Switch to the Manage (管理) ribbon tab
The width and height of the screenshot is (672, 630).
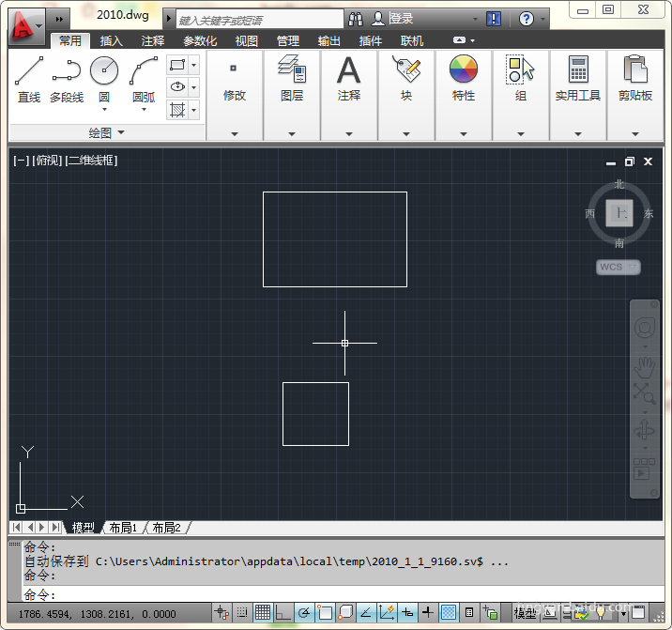pos(287,40)
